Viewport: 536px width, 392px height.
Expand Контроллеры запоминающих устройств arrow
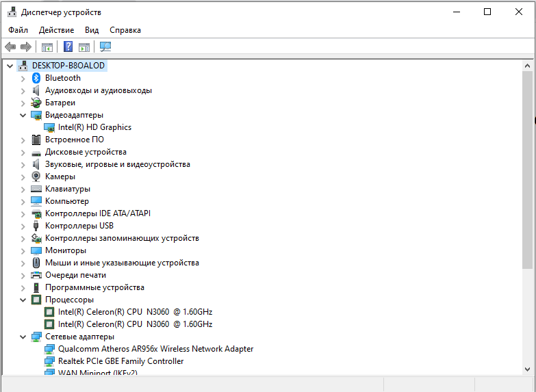pyautogui.click(x=23, y=238)
